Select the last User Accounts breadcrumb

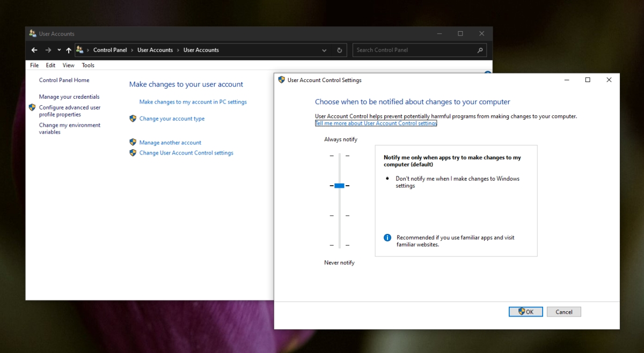[x=201, y=50]
